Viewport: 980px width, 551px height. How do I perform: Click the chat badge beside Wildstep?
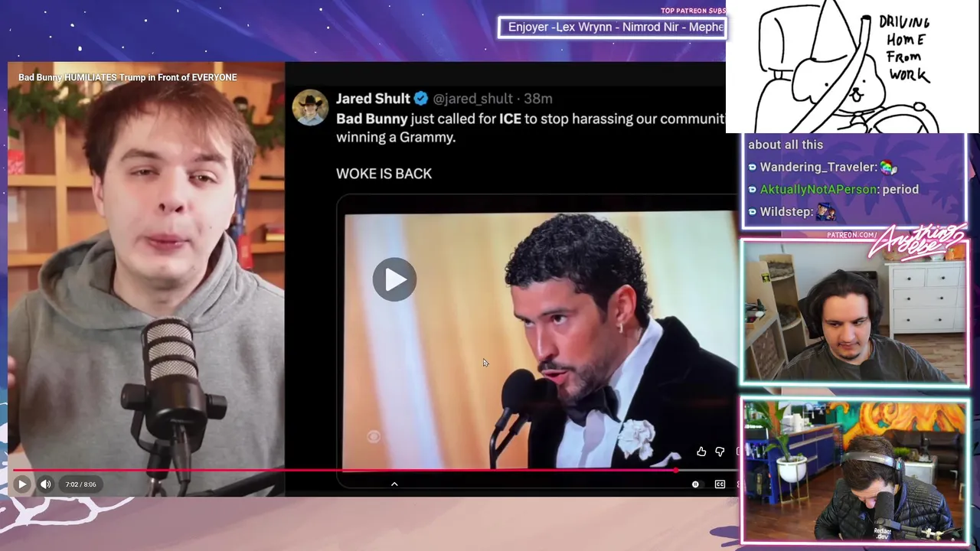pyautogui.click(x=753, y=212)
